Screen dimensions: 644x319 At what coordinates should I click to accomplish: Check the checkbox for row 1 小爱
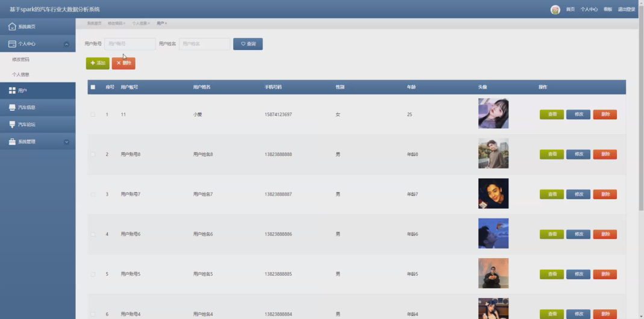(x=93, y=114)
